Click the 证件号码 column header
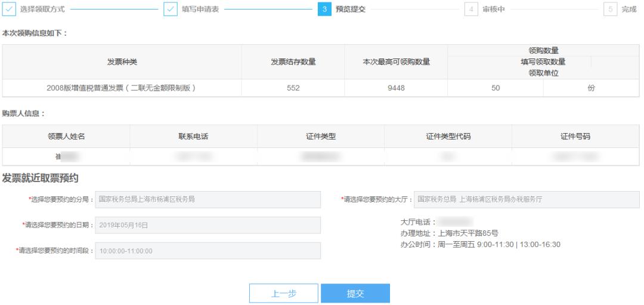 [575, 137]
